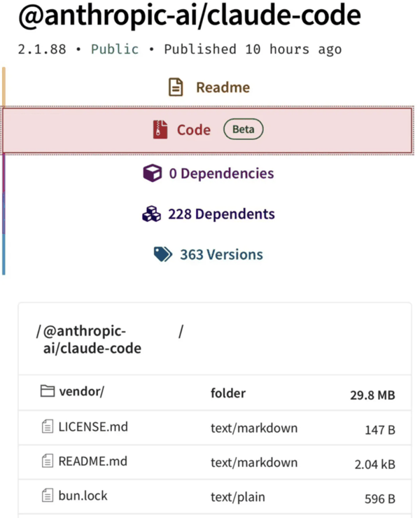Open the bun.lock file link

point(83,496)
